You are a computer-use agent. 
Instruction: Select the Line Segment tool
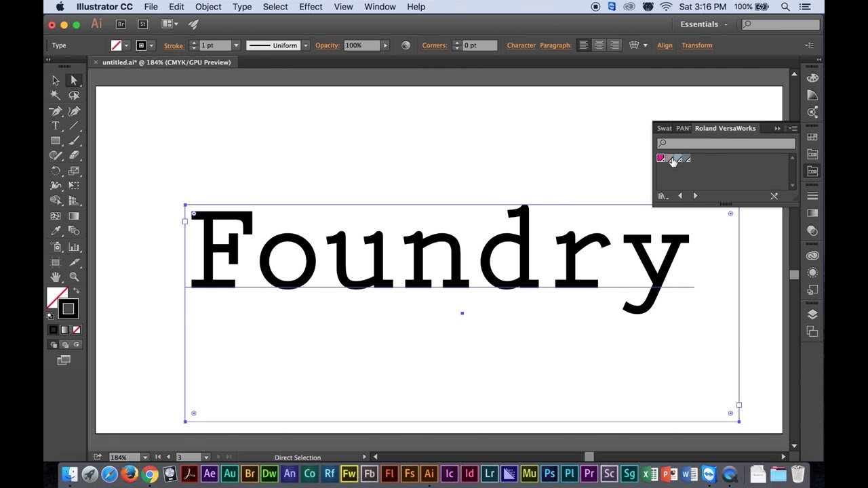[x=74, y=126]
